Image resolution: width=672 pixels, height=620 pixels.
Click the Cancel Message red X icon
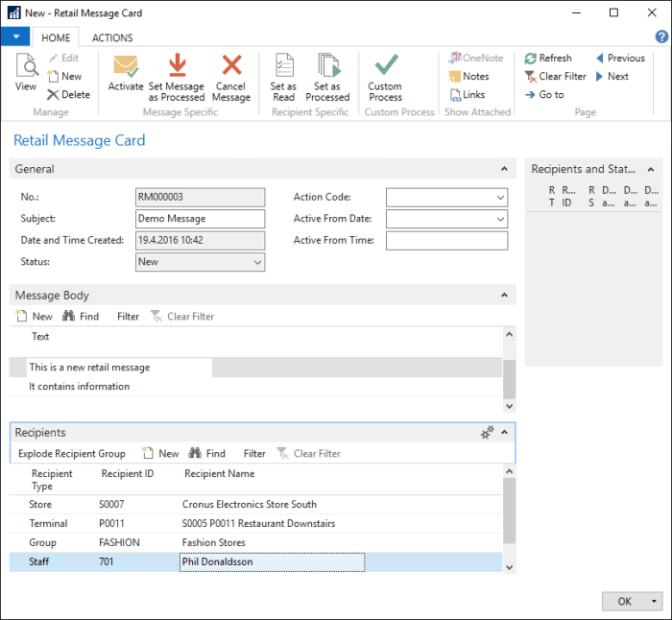click(231, 65)
